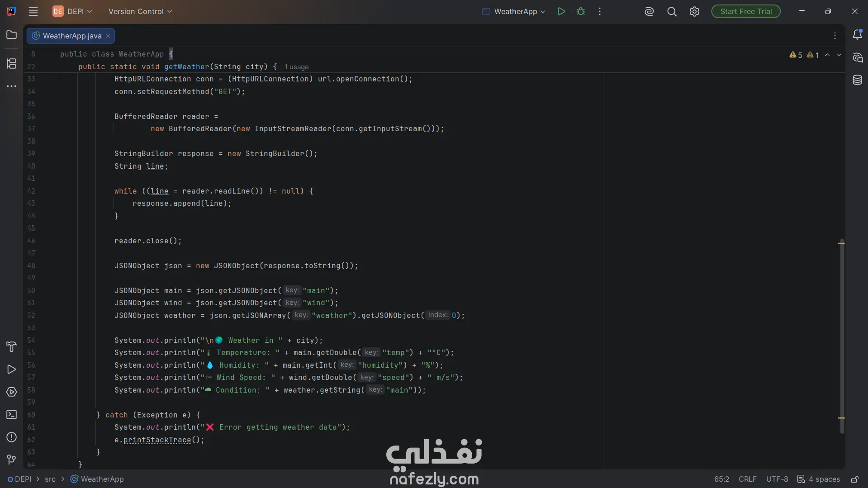This screenshot has height=488, width=868.
Task: Open the Version Control dropdown
Action: click(x=140, y=11)
